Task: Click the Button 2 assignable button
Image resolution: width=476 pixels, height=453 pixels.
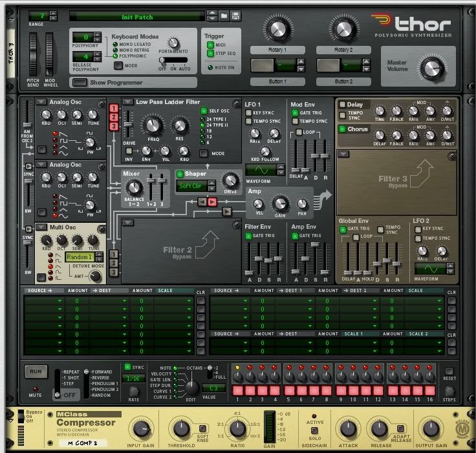Action: tap(328, 65)
